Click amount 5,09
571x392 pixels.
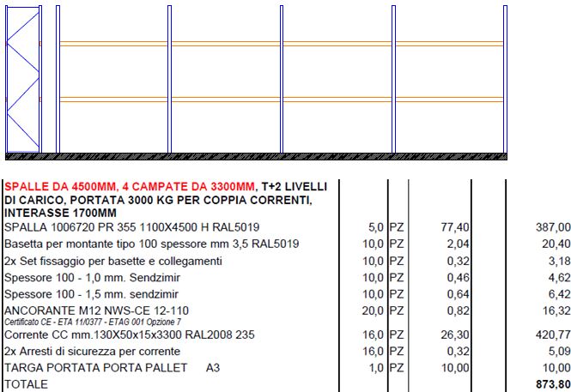click(559, 352)
